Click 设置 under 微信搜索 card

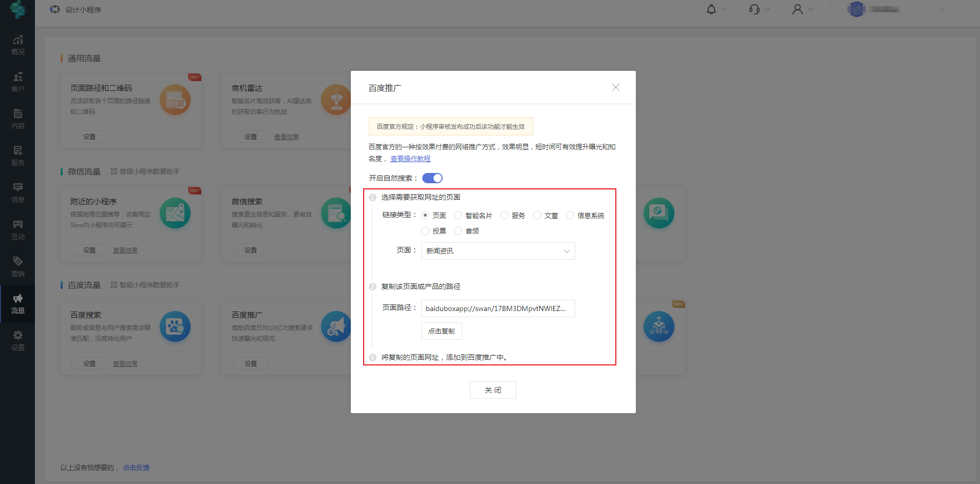pyautogui.click(x=251, y=250)
